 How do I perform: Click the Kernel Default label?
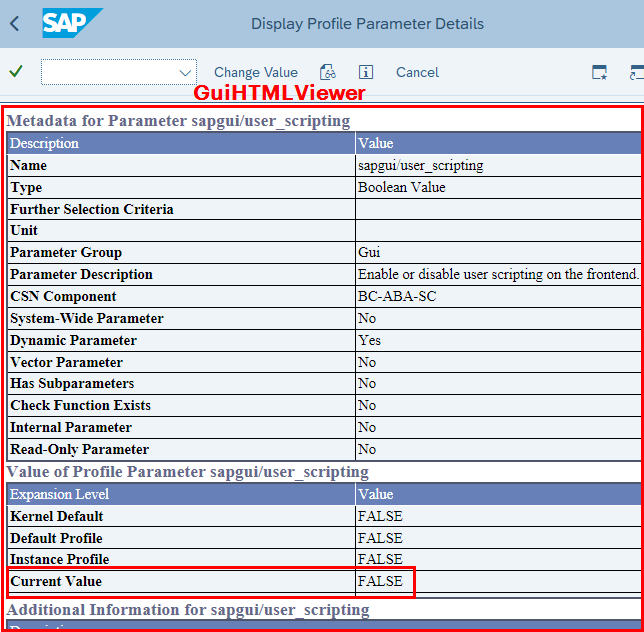point(57,516)
